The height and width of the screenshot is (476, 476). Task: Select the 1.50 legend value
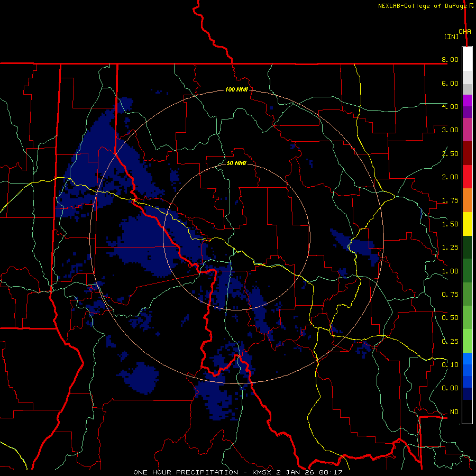[450, 224]
